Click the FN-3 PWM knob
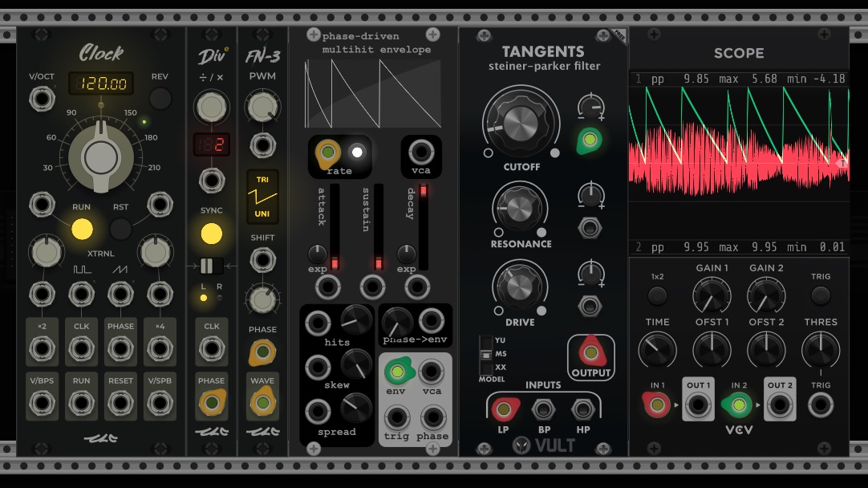 [x=262, y=108]
